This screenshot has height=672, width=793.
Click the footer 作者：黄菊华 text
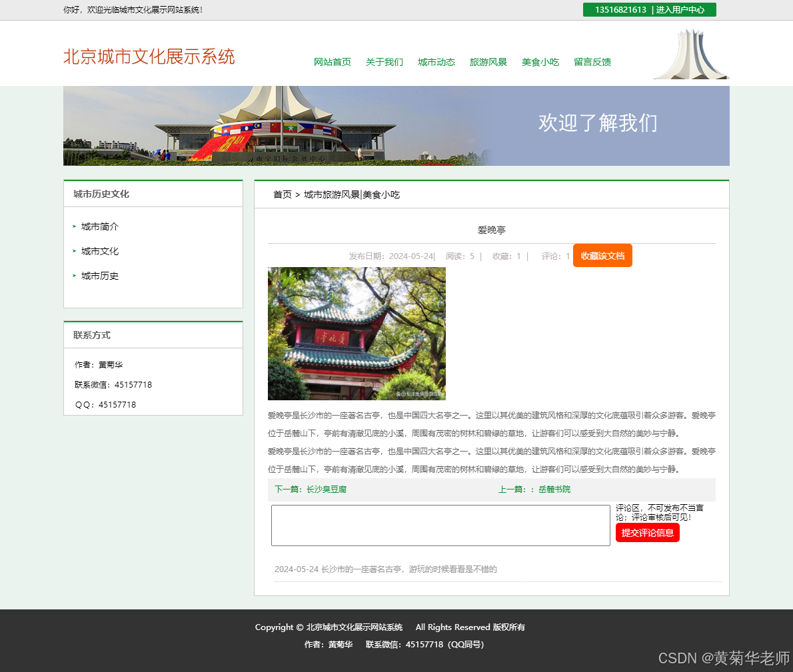329,644
